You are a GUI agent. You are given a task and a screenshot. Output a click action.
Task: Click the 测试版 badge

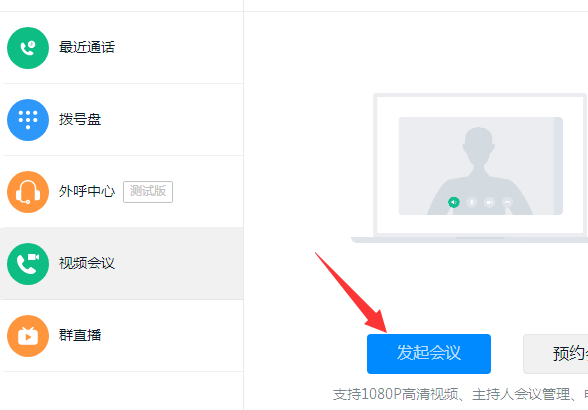(148, 192)
